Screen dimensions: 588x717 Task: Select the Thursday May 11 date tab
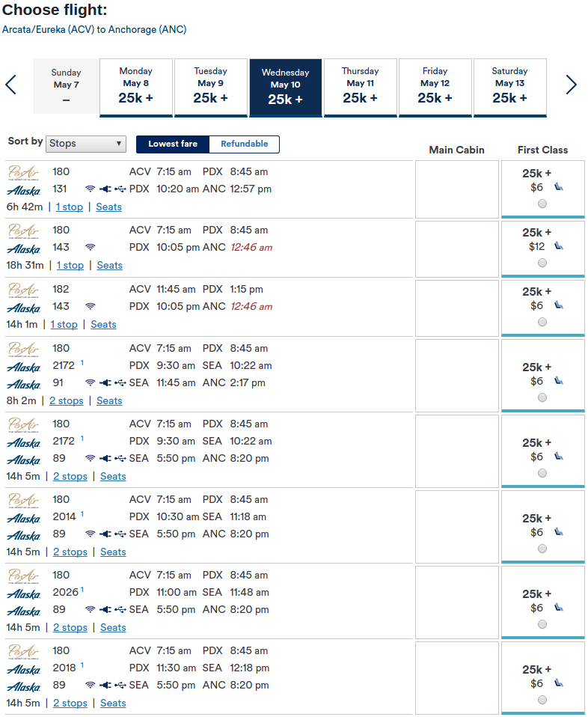point(361,88)
